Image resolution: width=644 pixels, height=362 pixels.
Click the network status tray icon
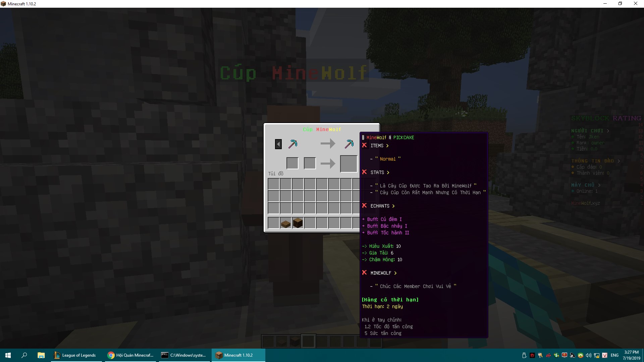point(597,355)
